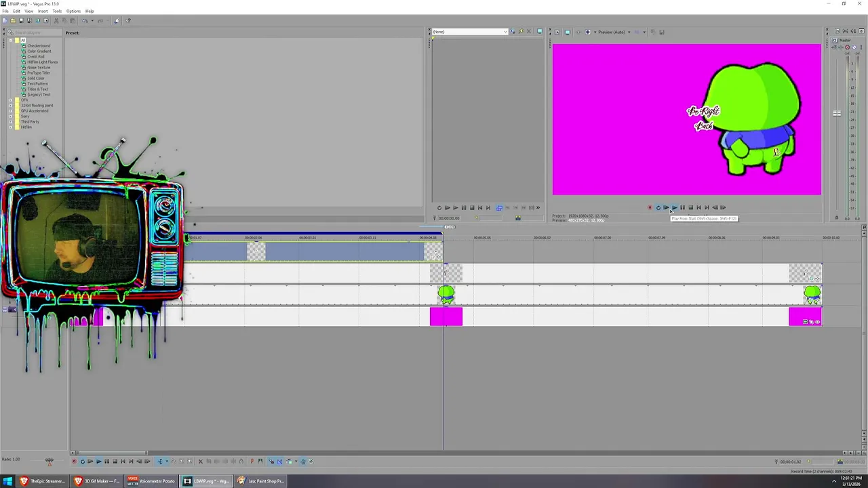Click Play in the timeline transport bar
This screenshot has width=868, height=488.
(x=98, y=462)
